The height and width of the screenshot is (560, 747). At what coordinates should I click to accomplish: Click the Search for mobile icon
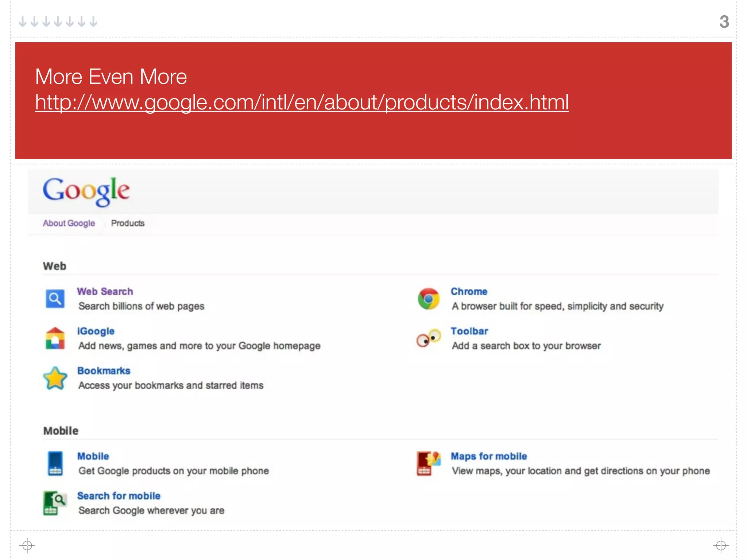(55, 503)
